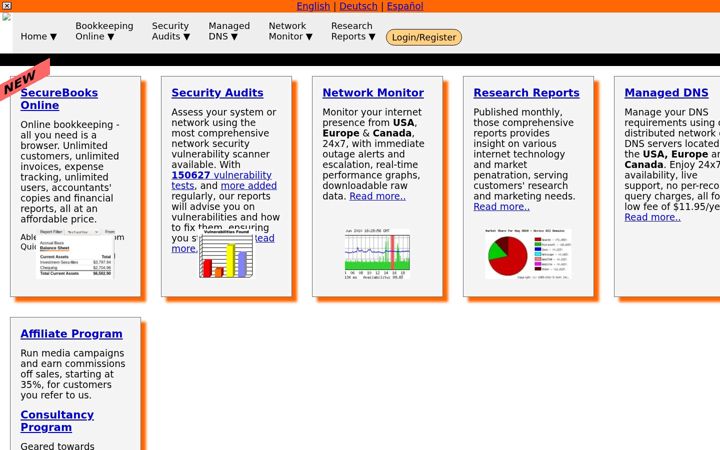Follow the 150627 vulnerability tests link
Viewport: 720px width, 450px height.
(221, 180)
